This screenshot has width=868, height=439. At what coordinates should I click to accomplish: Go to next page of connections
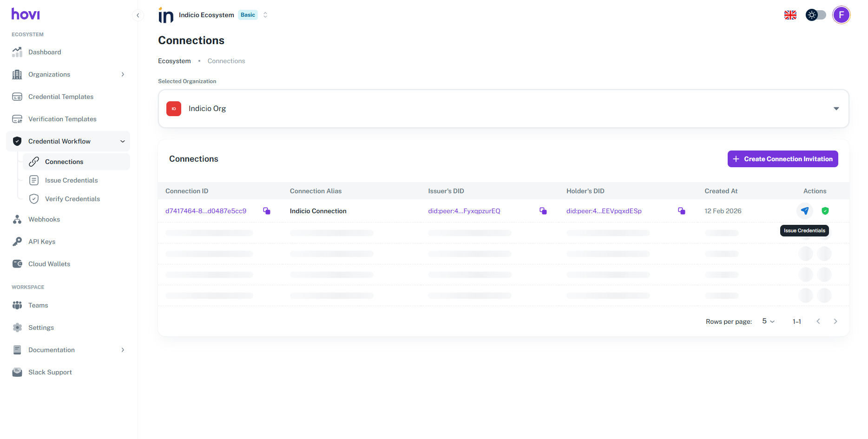(x=835, y=321)
